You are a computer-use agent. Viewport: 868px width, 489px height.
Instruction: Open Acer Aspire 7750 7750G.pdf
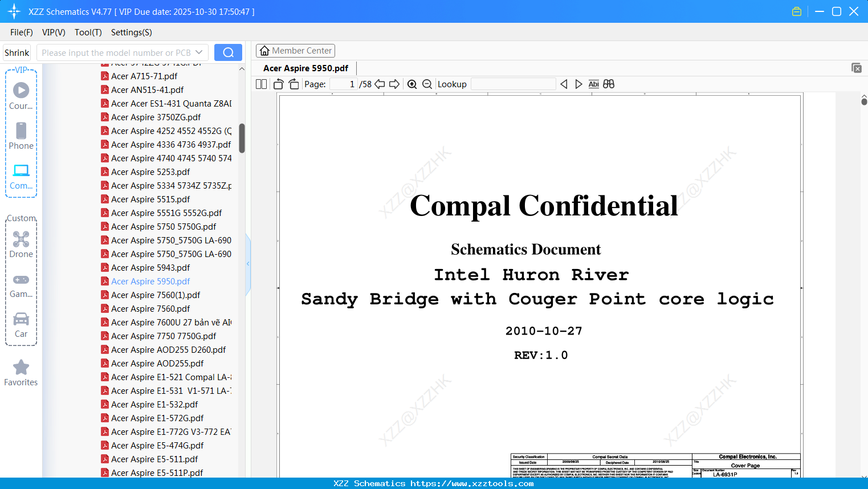pos(158,336)
